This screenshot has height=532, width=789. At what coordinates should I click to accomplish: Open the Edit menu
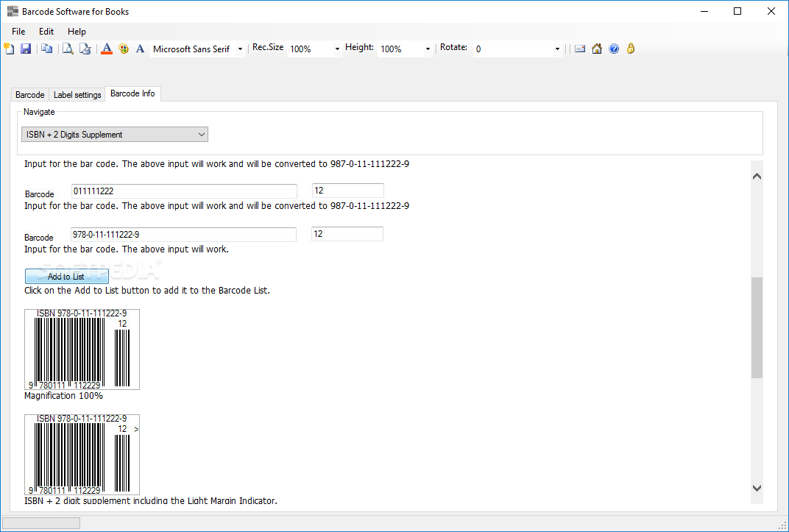(x=46, y=31)
